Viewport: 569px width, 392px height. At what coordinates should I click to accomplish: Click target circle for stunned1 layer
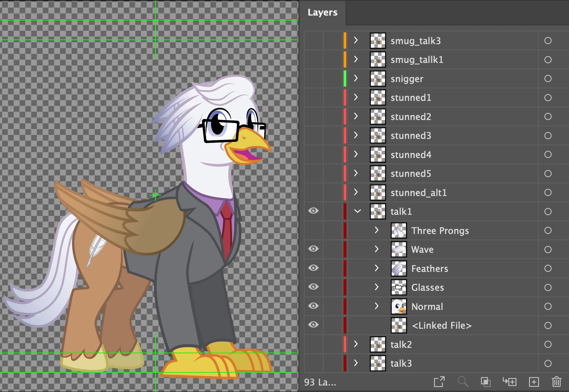[548, 98]
